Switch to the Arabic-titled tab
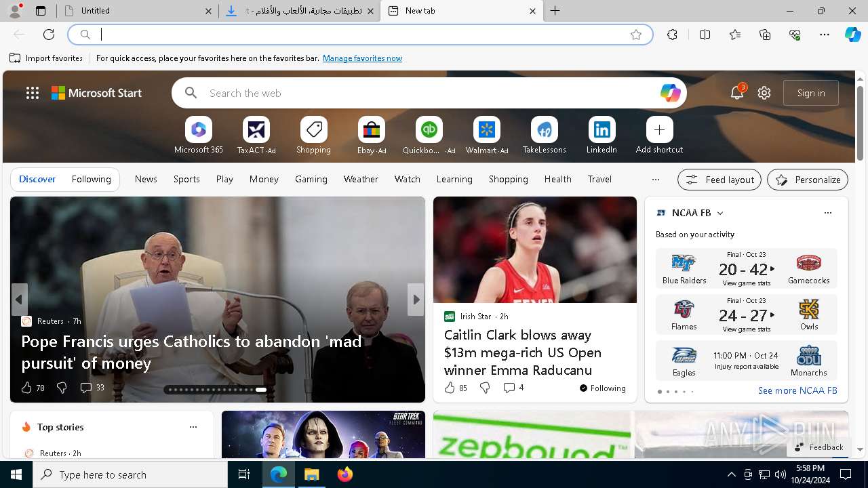 point(299,11)
